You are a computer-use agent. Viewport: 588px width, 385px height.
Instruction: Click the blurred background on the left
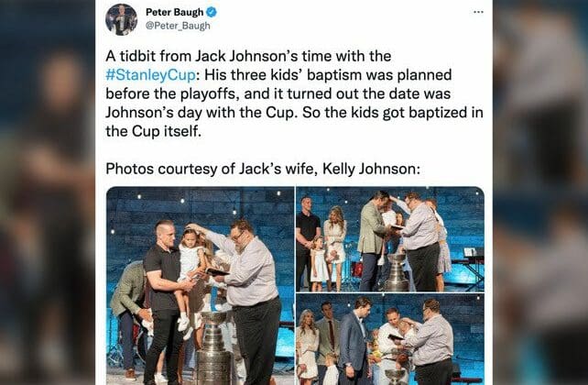coord(48,192)
